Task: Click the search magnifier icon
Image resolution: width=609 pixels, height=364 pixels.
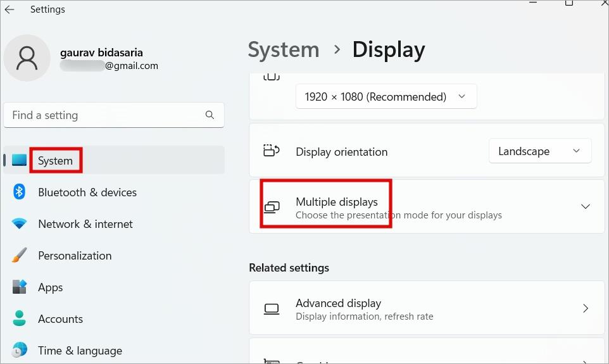Action: tap(210, 115)
